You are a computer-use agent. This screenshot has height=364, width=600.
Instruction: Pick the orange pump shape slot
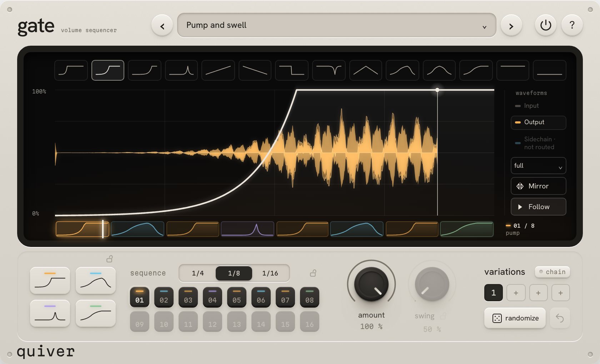(x=50, y=280)
